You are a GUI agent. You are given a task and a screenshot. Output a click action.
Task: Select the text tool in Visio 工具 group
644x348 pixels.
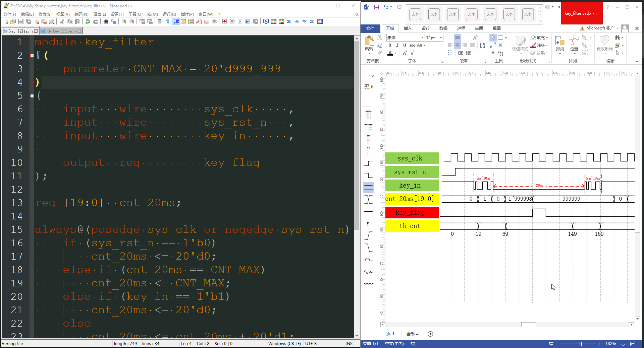[493, 53]
